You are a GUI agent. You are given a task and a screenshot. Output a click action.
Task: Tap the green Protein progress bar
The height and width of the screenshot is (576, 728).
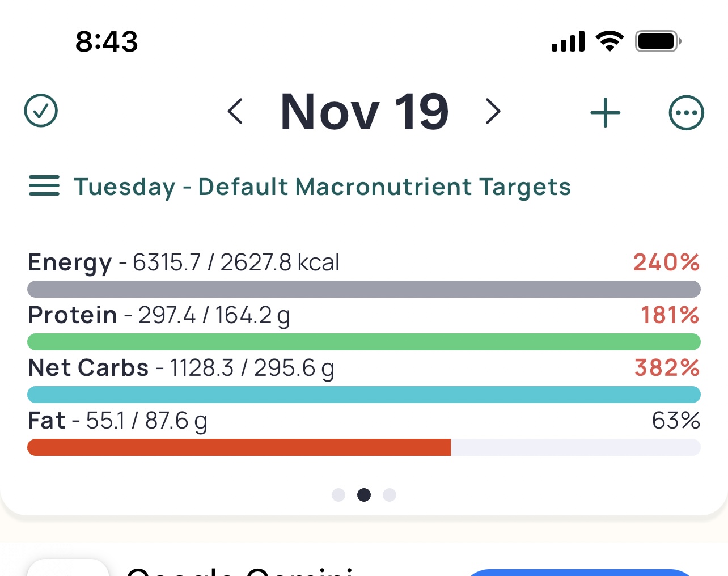point(364,342)
